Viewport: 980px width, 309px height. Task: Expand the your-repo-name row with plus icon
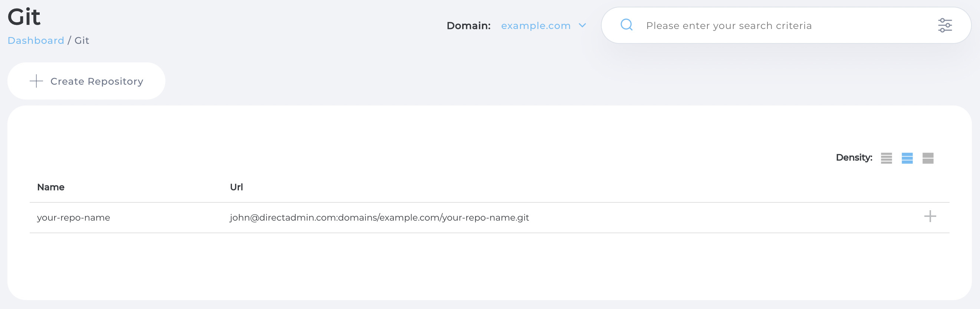pyautogui.click(x=930, y=217)
